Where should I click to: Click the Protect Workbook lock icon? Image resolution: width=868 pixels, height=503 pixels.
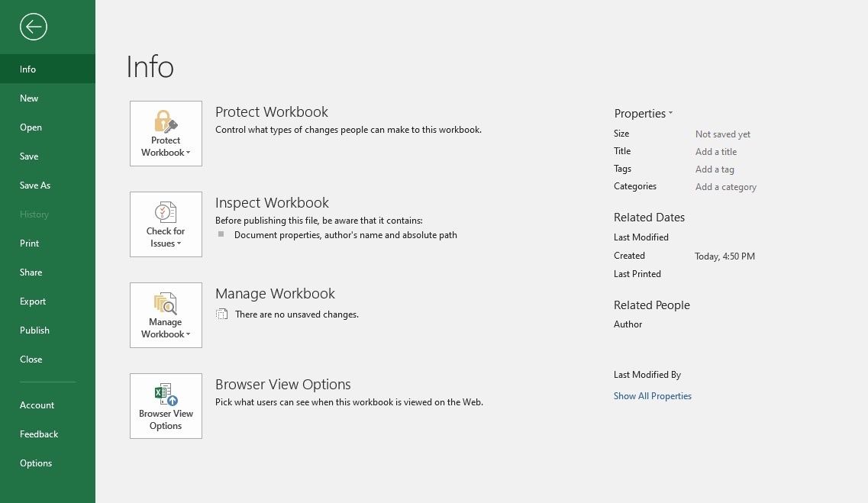coord(166,121)
